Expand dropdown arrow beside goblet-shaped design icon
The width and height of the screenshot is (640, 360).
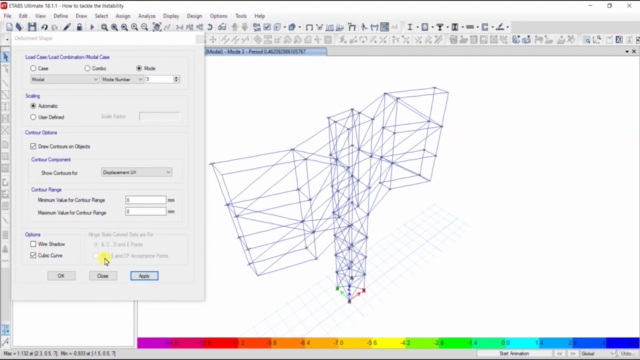(447, 27)
